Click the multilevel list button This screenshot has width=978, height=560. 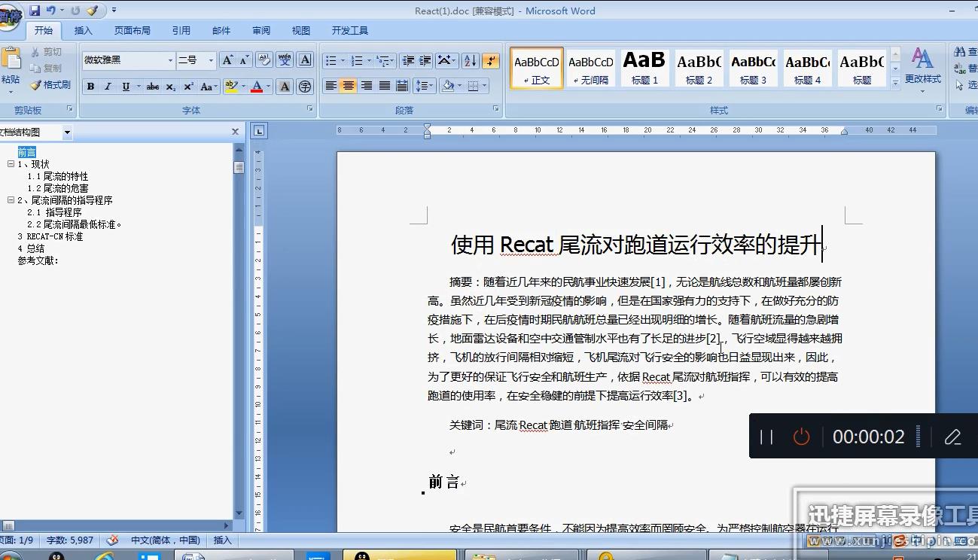point(385,60)
